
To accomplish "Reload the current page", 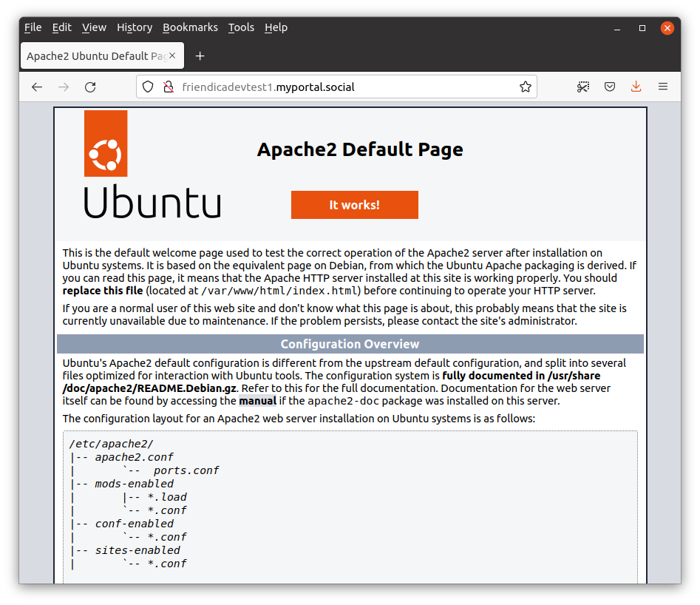I will [90, 87].
